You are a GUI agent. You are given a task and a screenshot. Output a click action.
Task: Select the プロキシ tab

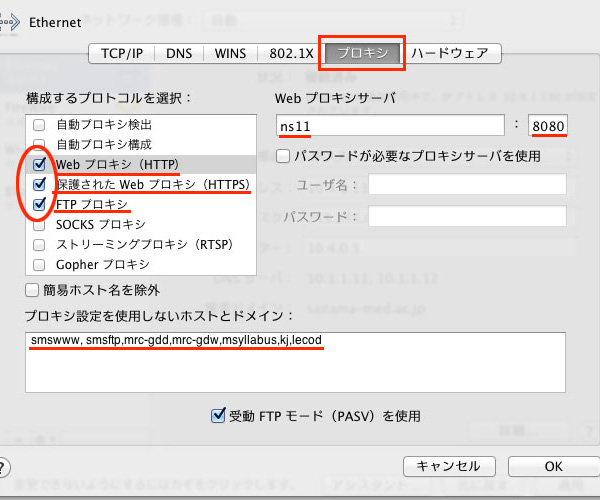click(x=361, y=53)
